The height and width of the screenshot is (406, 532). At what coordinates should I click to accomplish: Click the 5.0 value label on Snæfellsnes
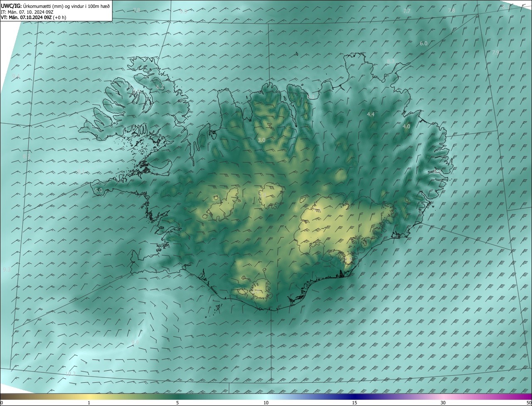(x=99, y=190)
